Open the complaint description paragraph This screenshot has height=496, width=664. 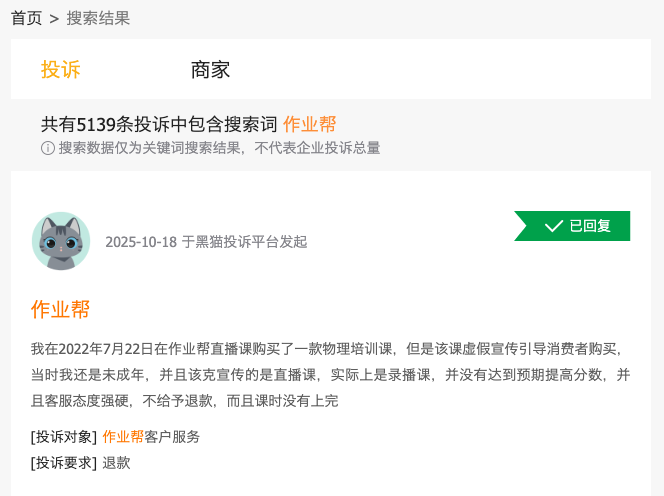(330, 374)
